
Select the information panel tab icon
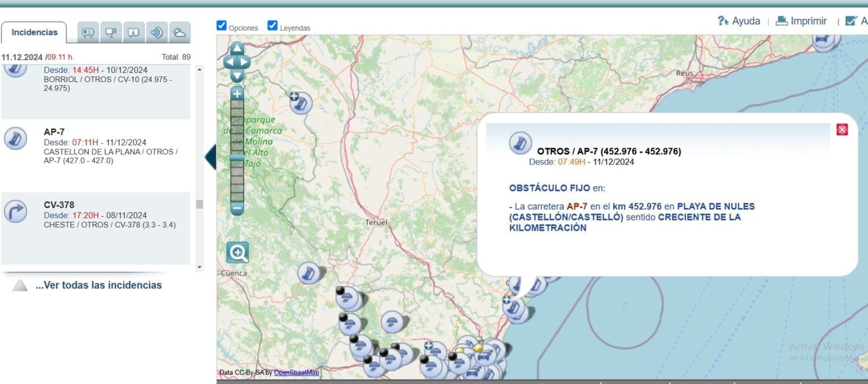click(x=133, y=33)
